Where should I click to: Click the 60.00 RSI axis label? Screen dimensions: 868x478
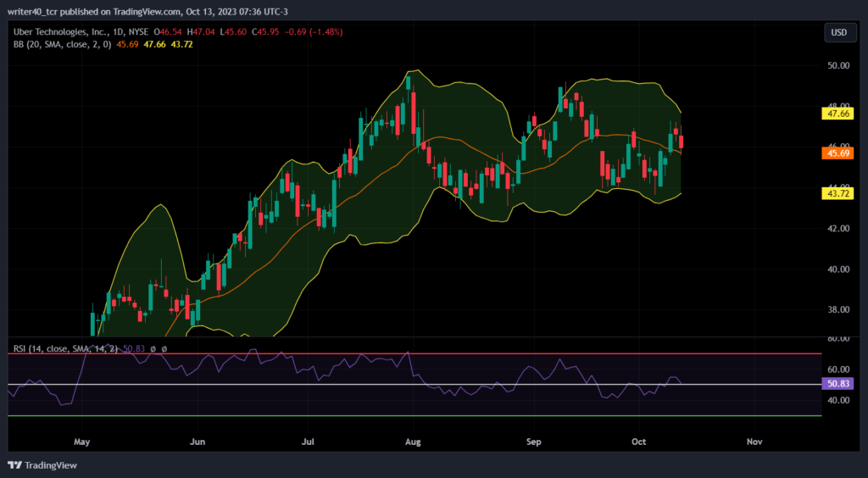[837, 370]
